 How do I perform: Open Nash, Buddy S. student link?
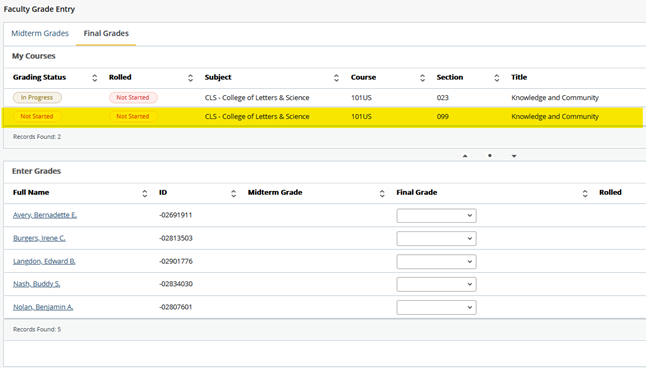tap(37, 284)
